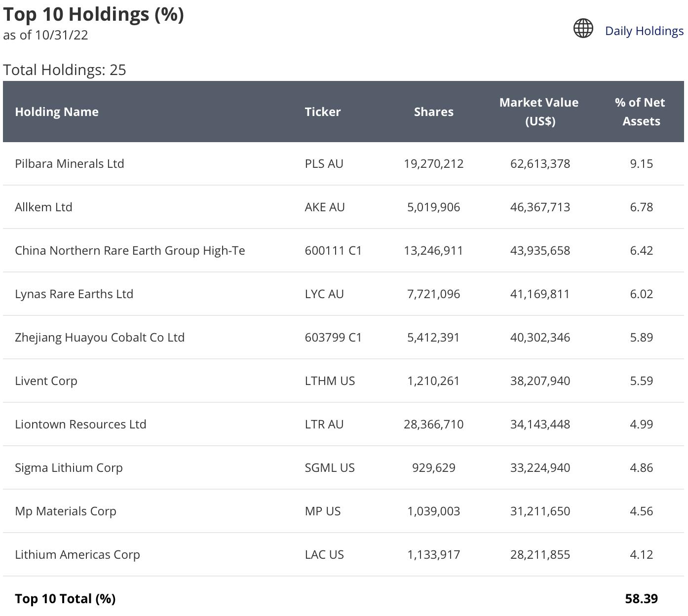
Task: Click the Shares column header
Action: [434, 112]
